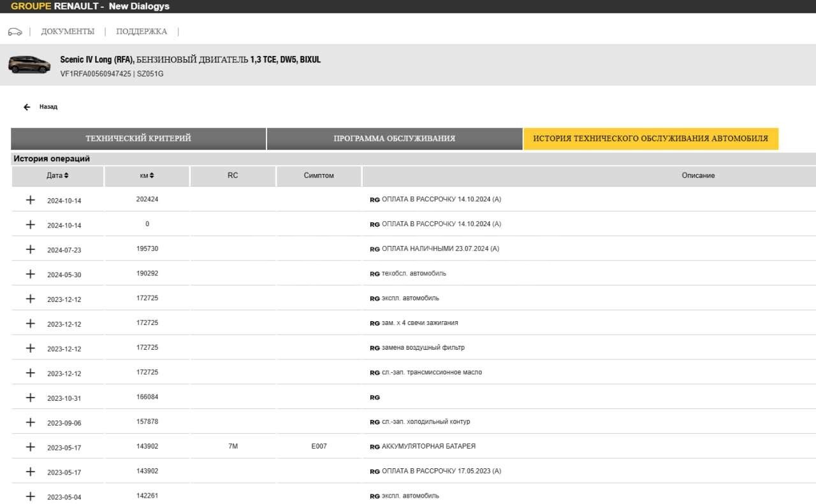Expand the row 'экспл. автомобиль' at 172725 km
The height and width of the screenshot is (504, 816).
coord(30,299)
